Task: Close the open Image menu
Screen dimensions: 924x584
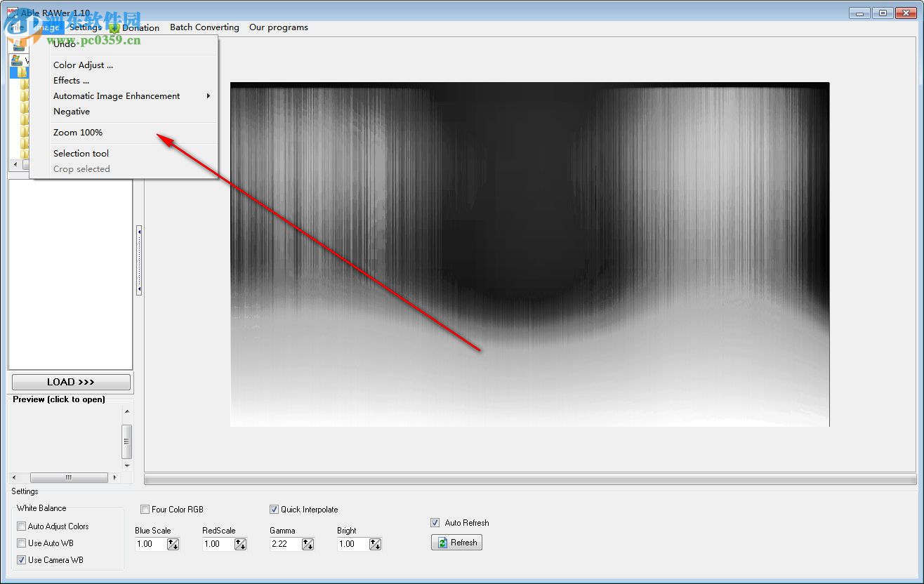Action: (46, 27)
